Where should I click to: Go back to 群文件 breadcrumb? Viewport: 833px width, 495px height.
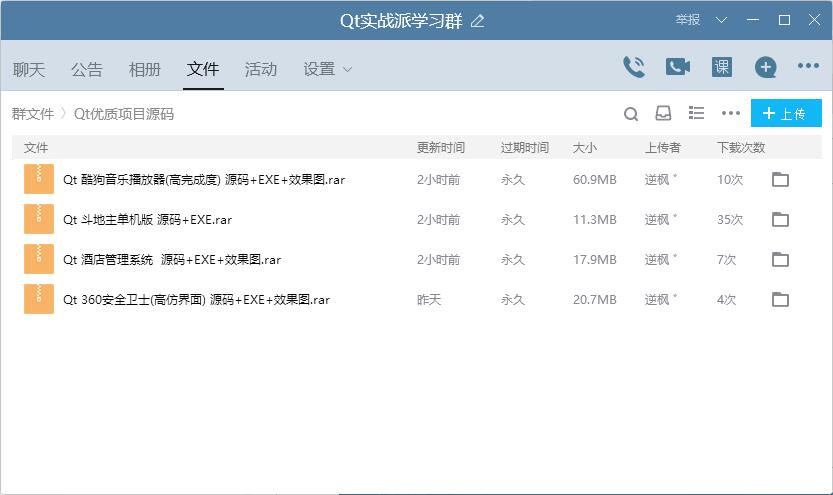tap(33, 114)
